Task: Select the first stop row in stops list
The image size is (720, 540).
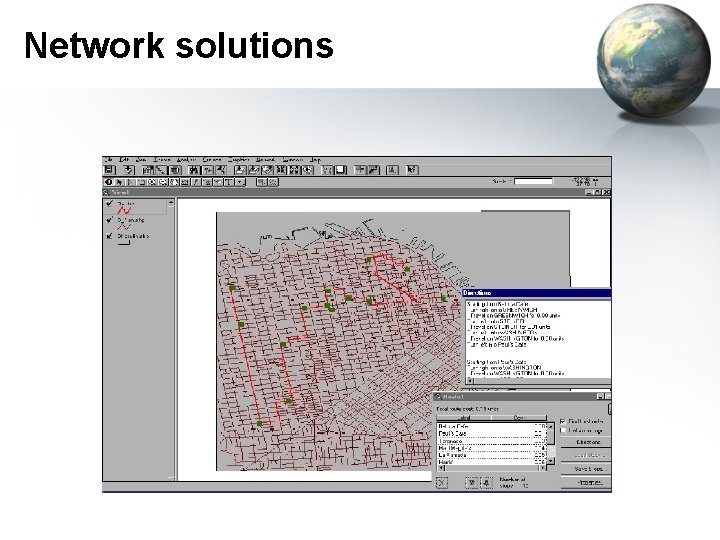Action: point(492,426)
